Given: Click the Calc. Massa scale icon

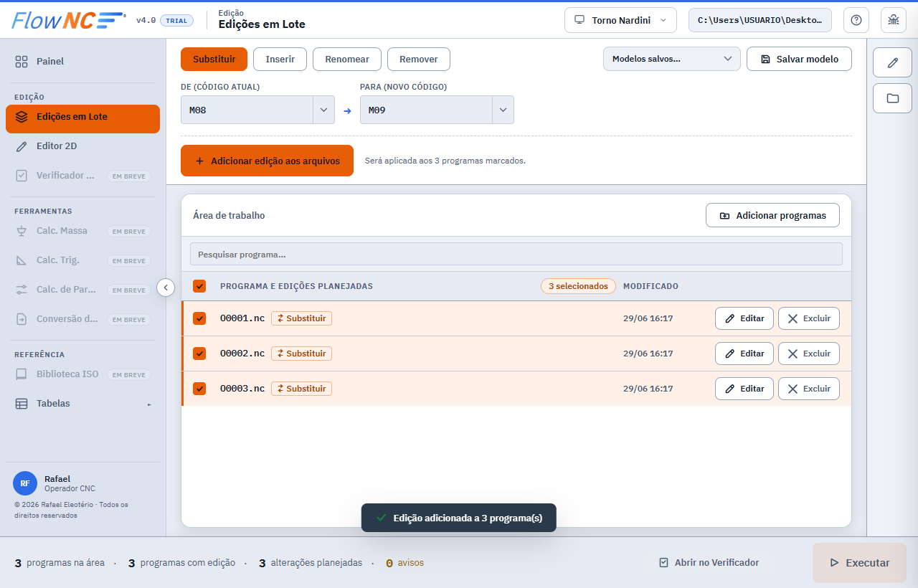Looking at the screenshot, I should point(22,231).
